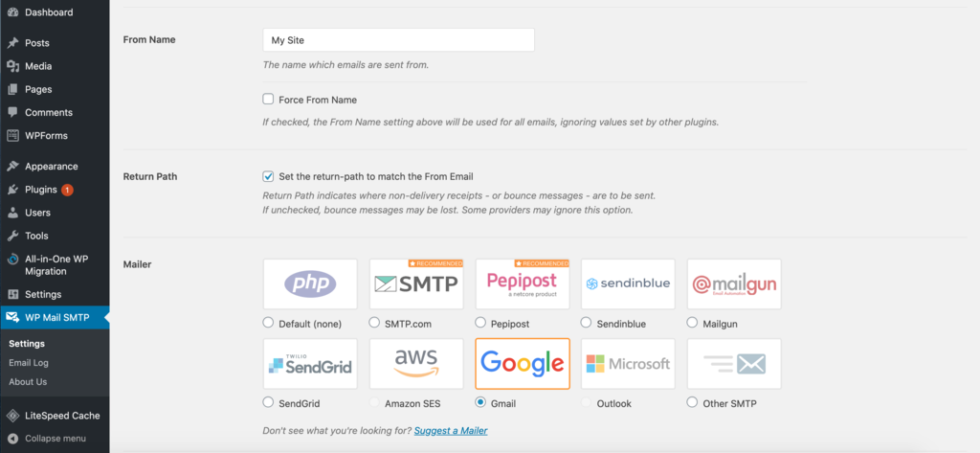This screenshot has height=453, width=980.
Task: Select the SMTP.com mailer logo
Action: [x=416, y=283]
